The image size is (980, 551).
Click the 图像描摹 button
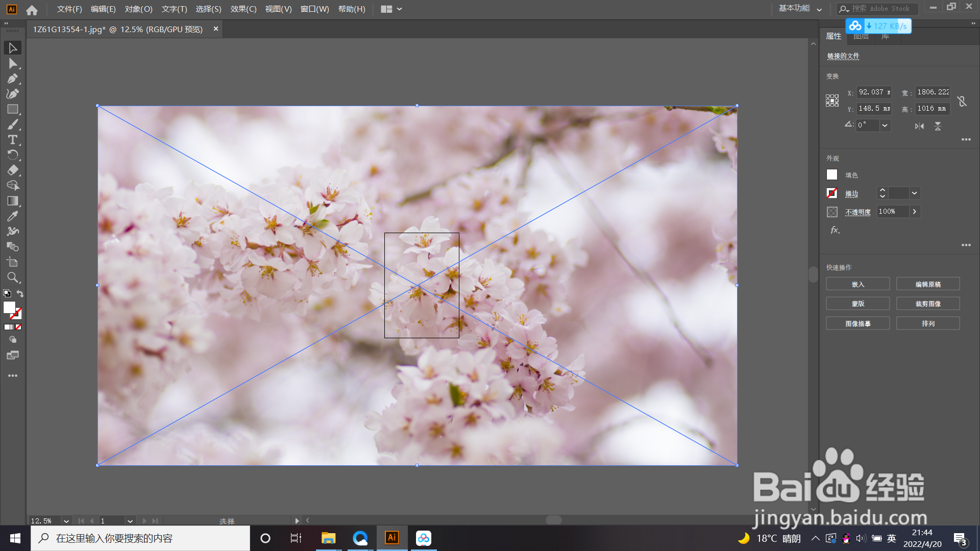(857, 323)
